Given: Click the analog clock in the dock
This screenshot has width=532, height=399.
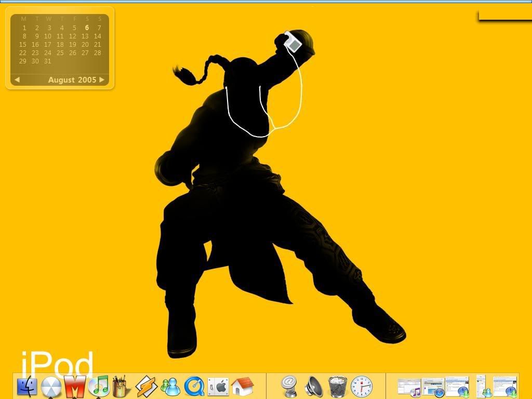Looking at the screenshot, I should (362, 387).
